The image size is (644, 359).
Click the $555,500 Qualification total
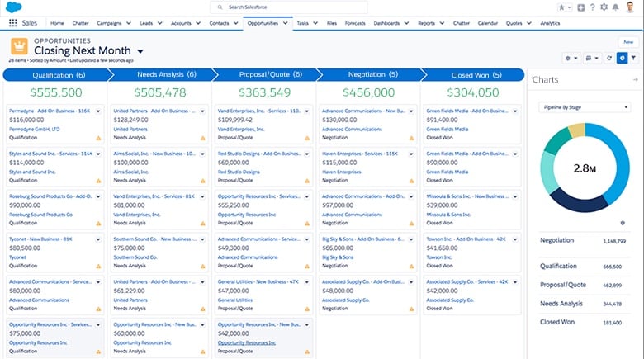click(x=56, y=92)
